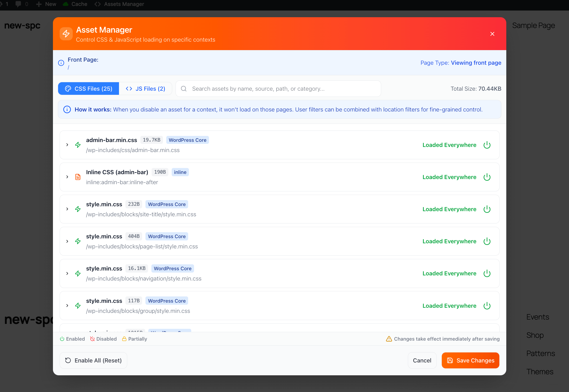Click the bolt icon for admin-bar.min.css
This screenshot has width=569, height=392.
(78, 145)
